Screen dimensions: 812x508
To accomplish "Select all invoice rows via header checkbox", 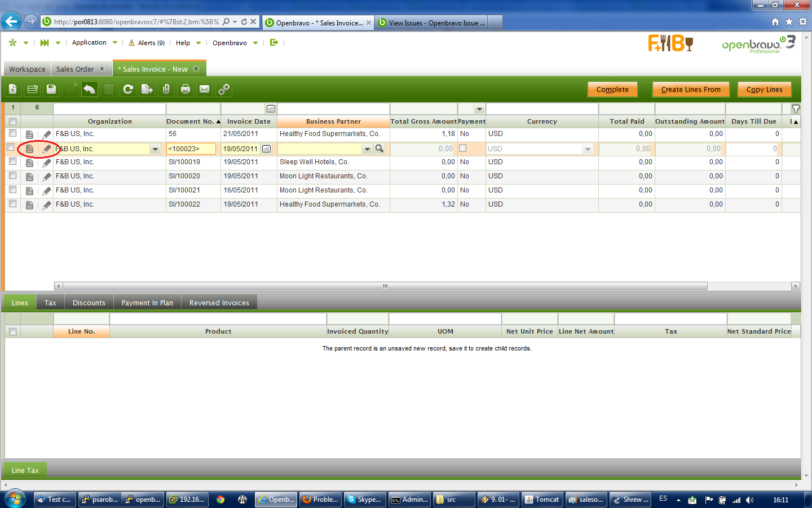I will (13, 121).
